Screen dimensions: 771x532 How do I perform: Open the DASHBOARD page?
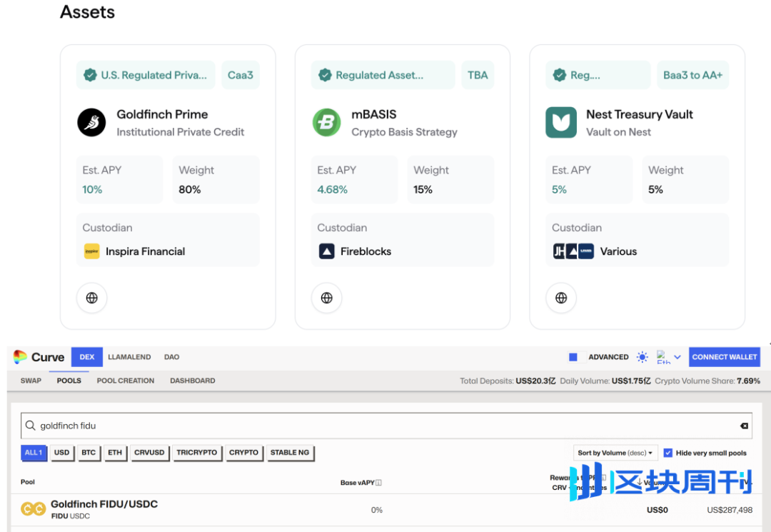(192, 381)
